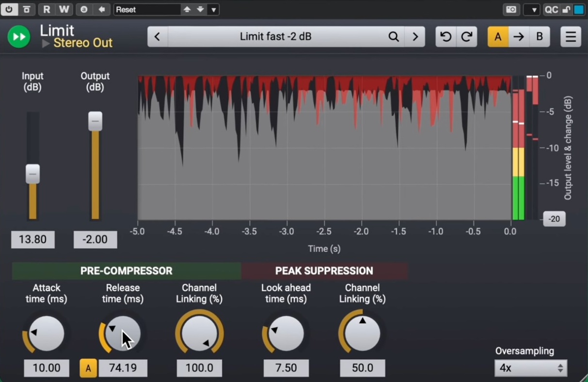Switch to state A
This screenshot has width=588, height=382.
(x=498, y=37)
